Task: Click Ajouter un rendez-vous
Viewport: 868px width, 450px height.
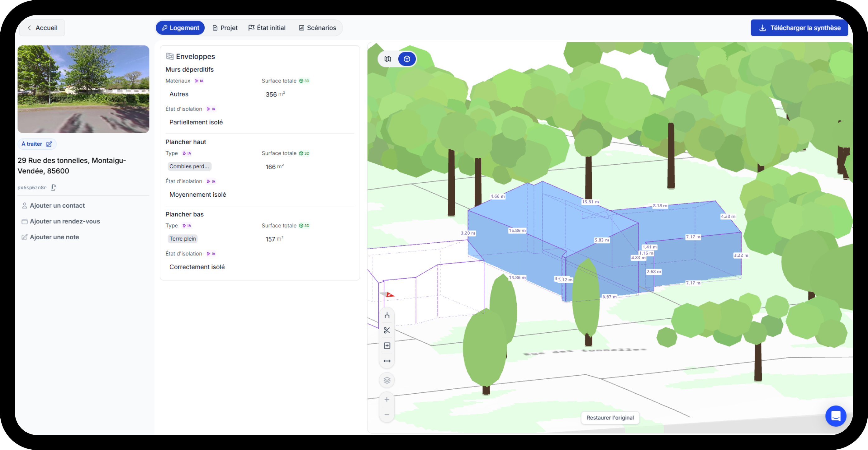Action: click(x=61, y=222)
